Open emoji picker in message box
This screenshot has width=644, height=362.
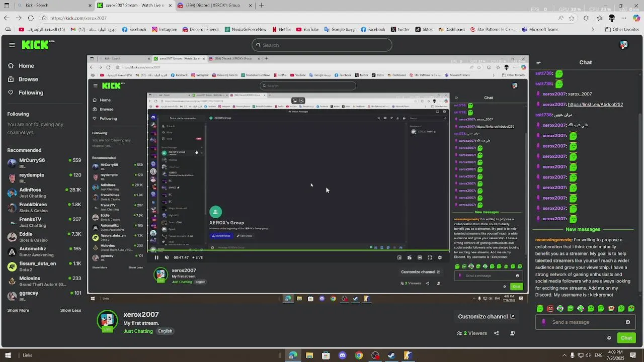[628, 322]
